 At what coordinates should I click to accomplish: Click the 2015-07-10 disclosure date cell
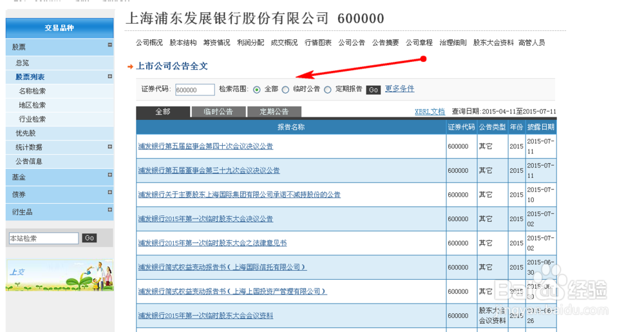click(x=540, y=195)
